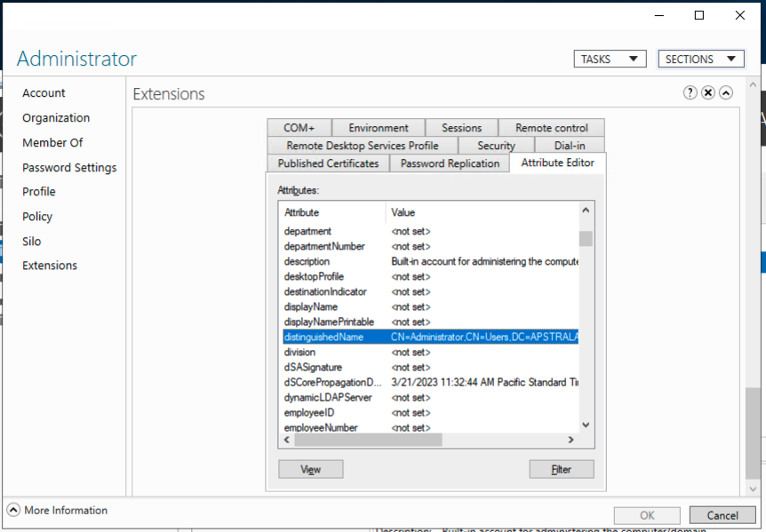Click the Filter button
766x532 pixels.
tap(561, 469)
